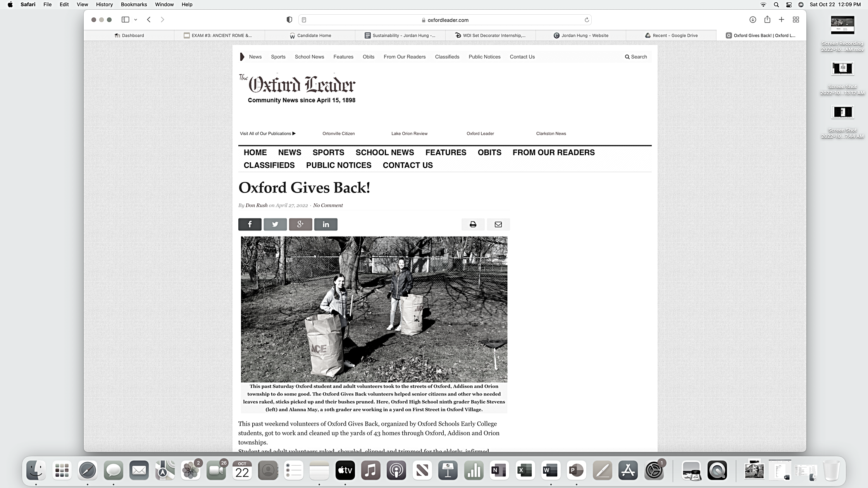
Task: Go to SCHOOL NEWS section
Action: pyautogui.click(x=384, y=153)
